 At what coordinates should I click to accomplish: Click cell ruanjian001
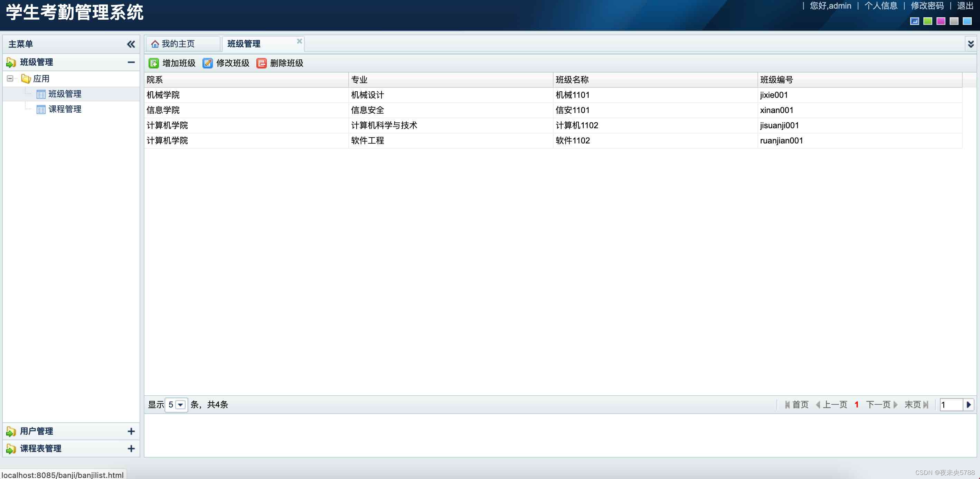point(860,141)
